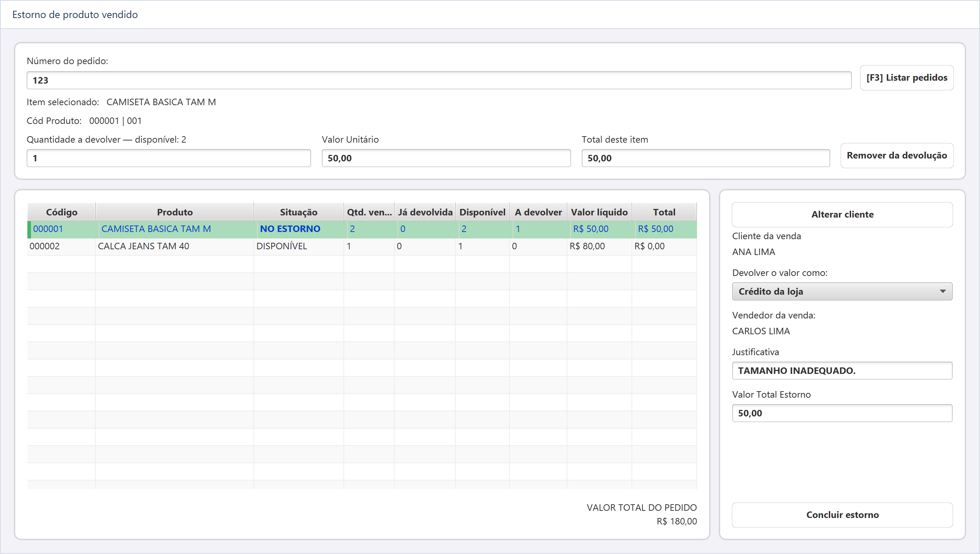
Task: Click the A devolver column header
Action: 538,212
